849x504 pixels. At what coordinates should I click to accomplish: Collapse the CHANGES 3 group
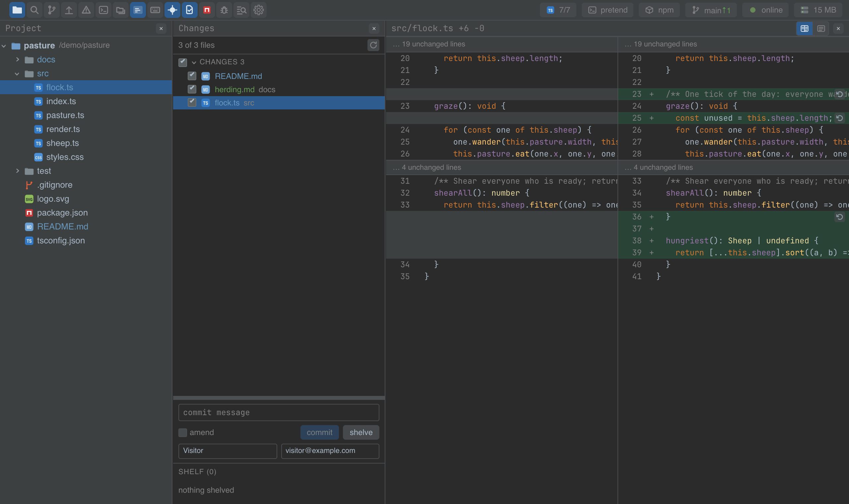click(x=194, y=62)
